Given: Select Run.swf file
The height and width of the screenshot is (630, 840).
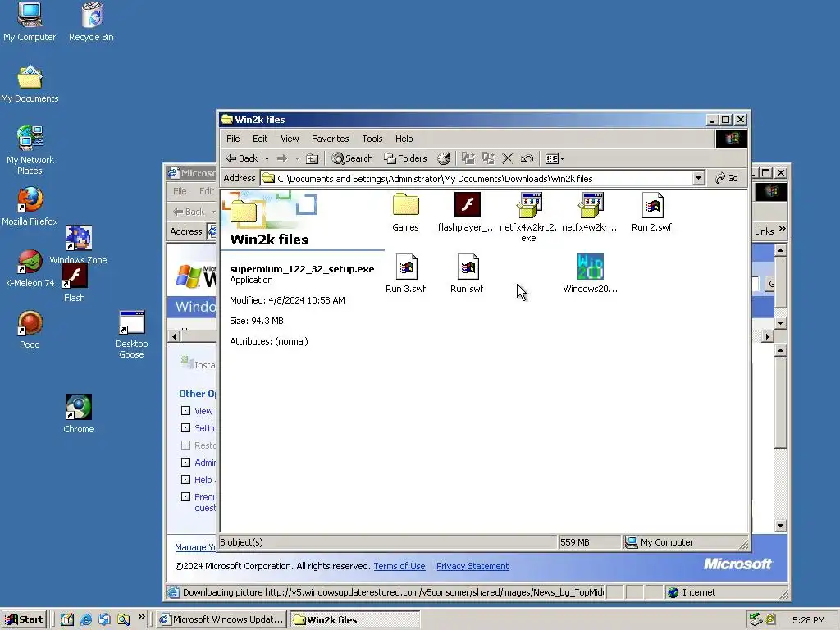Looking at the screenshot, I should 467,274.
